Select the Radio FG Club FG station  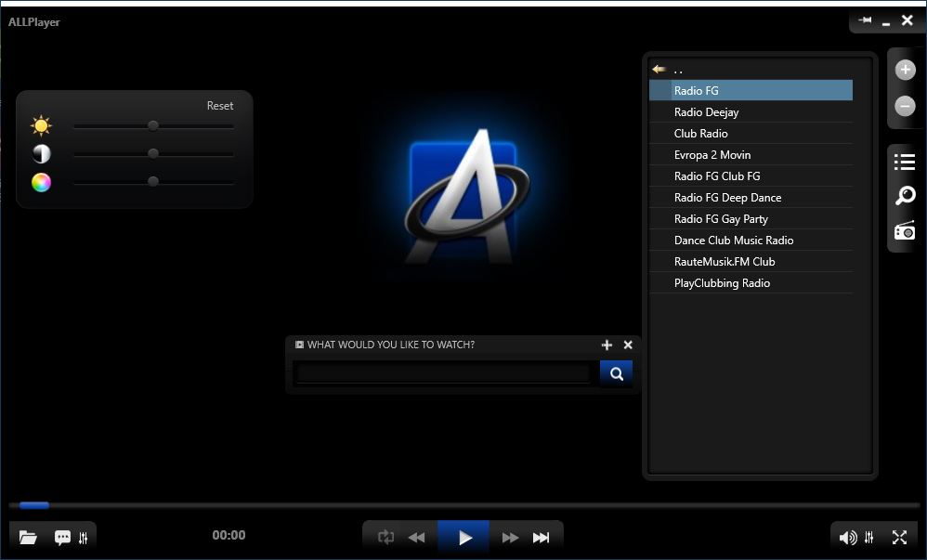751,176
